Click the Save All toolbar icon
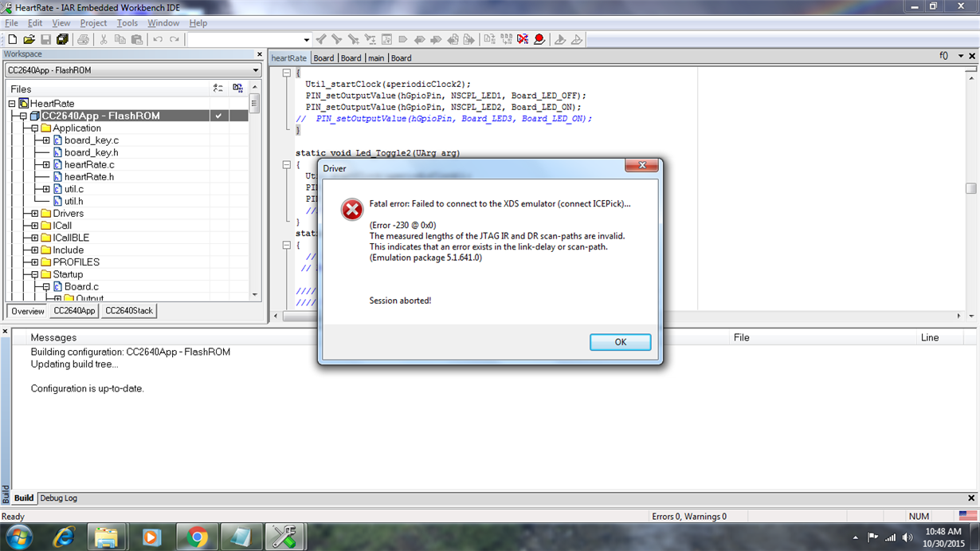 [x=62, y=39]
